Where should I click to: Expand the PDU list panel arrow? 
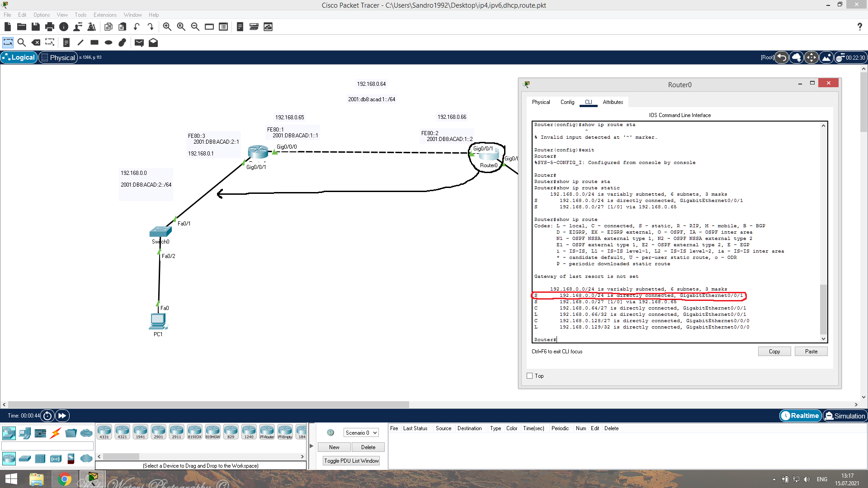311,446
